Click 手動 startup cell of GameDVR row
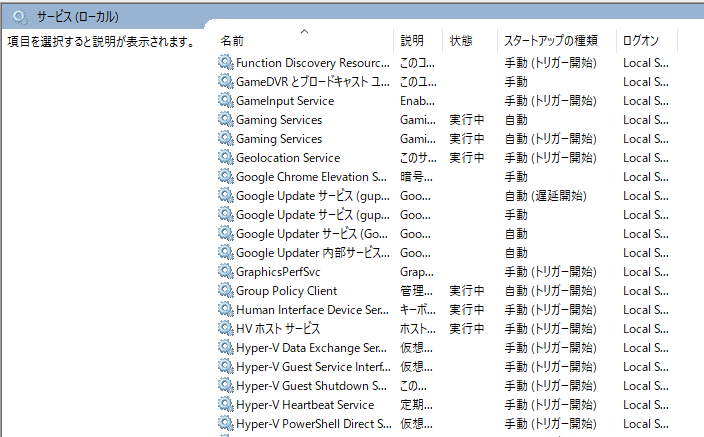Image resolution: width=704 pixels, height=437 pixels. (516, 82)
